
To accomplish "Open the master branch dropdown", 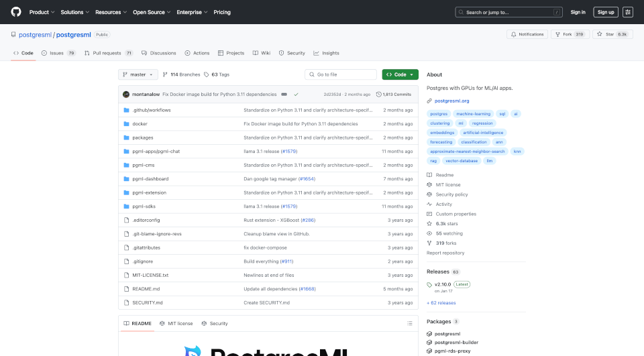I will (x=138, y=74).
